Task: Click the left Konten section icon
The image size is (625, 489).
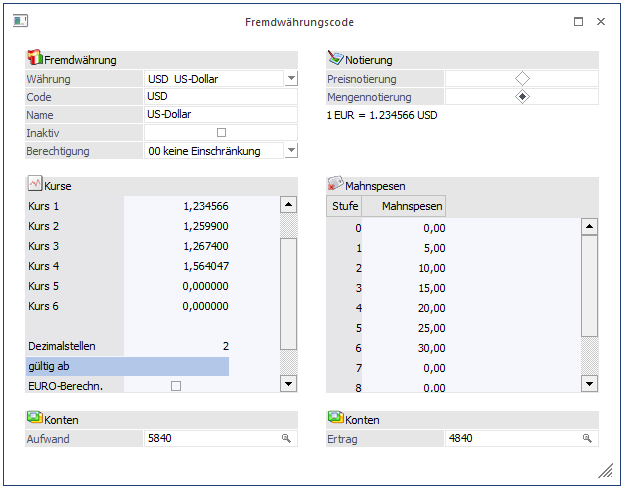Action: pyautogui.click(x=34, y=419)
